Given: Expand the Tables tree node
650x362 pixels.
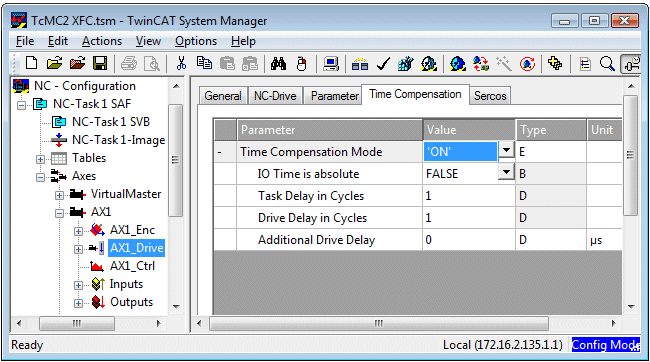Looking at the screenshot, I should coord(40,159).
